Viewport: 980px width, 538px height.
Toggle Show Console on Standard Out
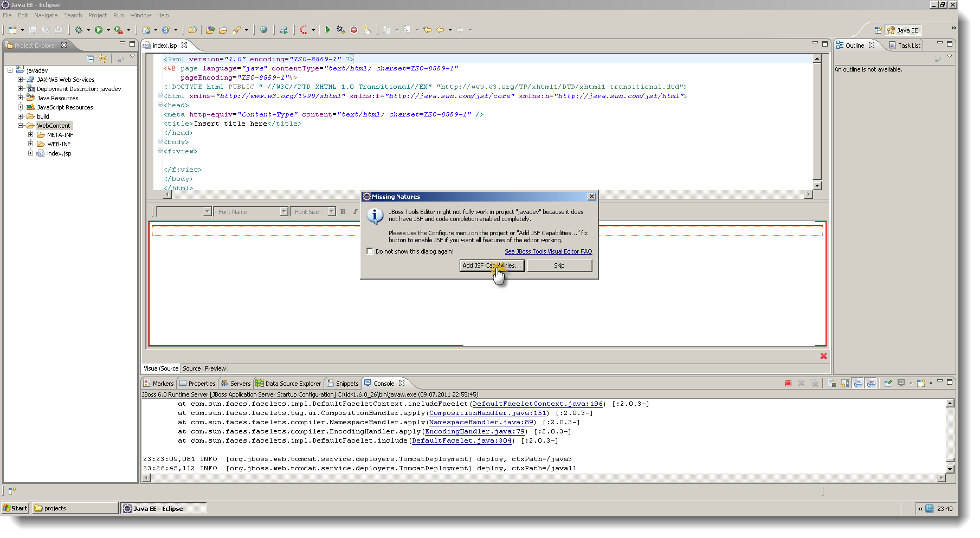(x=858, y=384)
